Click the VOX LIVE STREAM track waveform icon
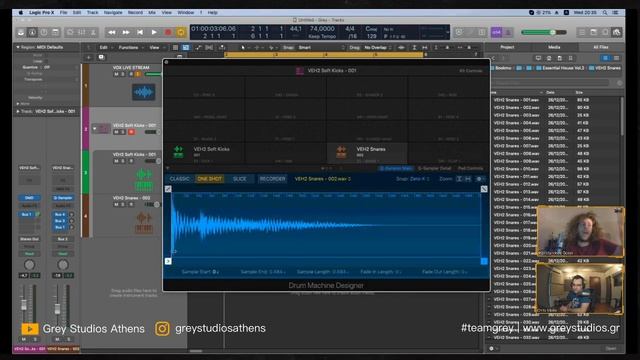The width and height of the screenshot is (640, 360). point(143,92)
